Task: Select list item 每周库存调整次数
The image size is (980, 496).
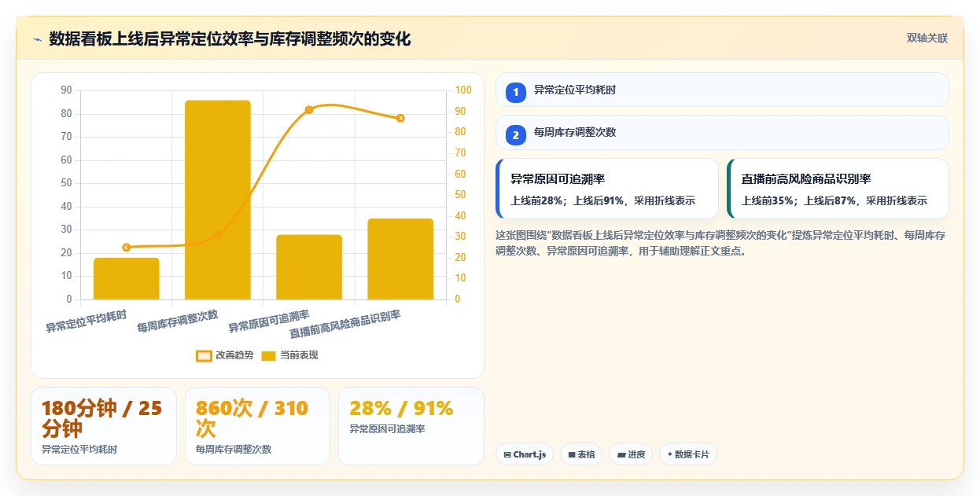Action: click(x=722, y=132)
